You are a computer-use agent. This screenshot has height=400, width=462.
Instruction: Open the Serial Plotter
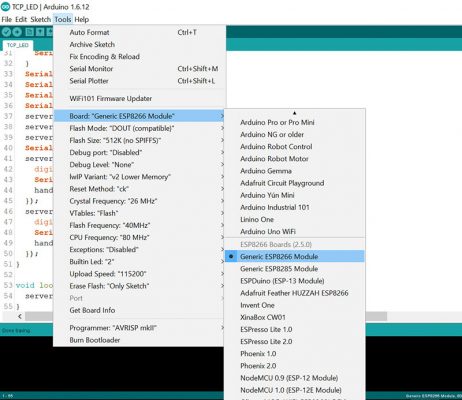139,81
